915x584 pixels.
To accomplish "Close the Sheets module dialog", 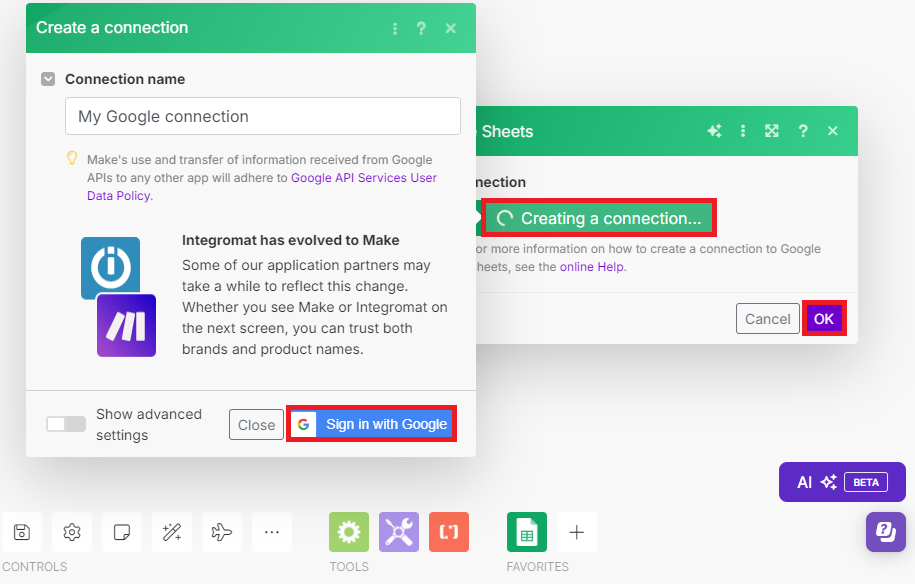I will [x=833, y=131].
